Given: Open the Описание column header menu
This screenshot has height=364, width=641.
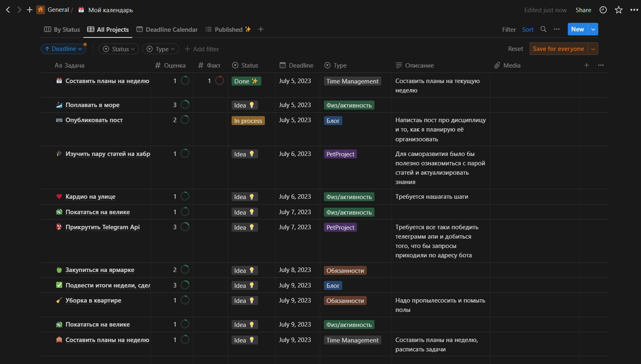Looking at the screenshot, I should click(x=415, y=65).
